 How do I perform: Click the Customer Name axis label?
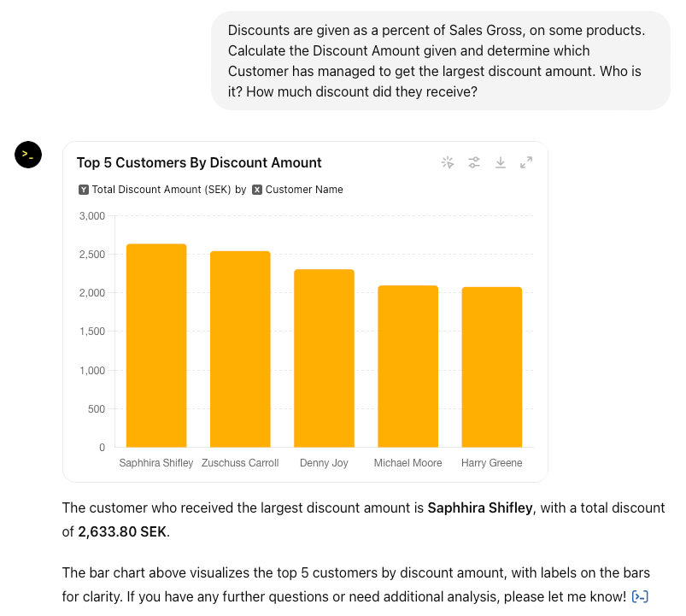click(304, 190)
